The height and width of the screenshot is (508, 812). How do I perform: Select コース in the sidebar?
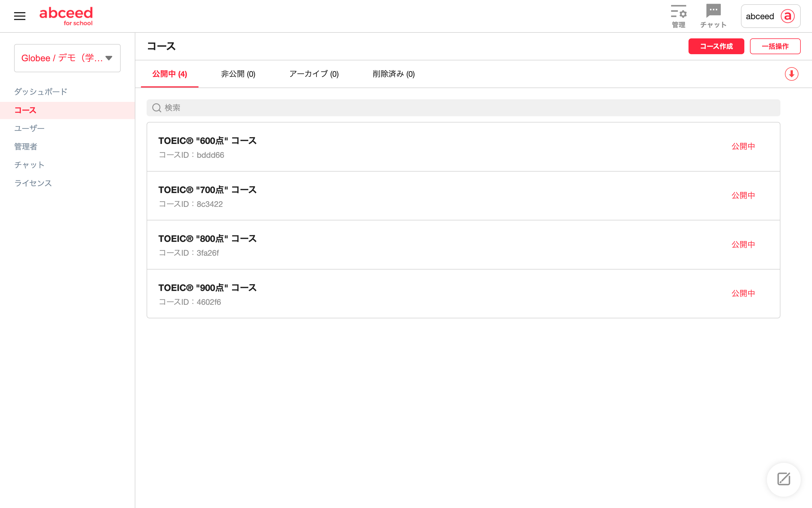67,110
